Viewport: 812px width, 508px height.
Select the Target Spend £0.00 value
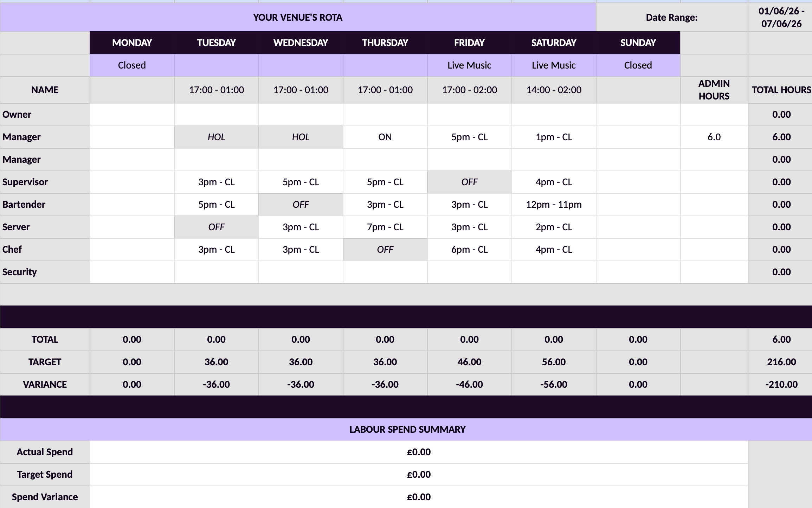[x=419, y=475]
